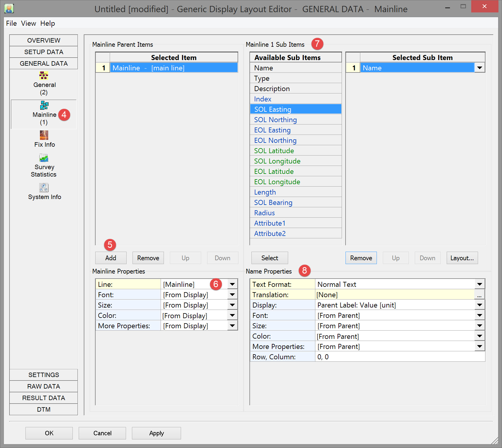The width and height of the screenshot is (502, 448).
Task: Open the Help menu
Action: pos(48,23)
